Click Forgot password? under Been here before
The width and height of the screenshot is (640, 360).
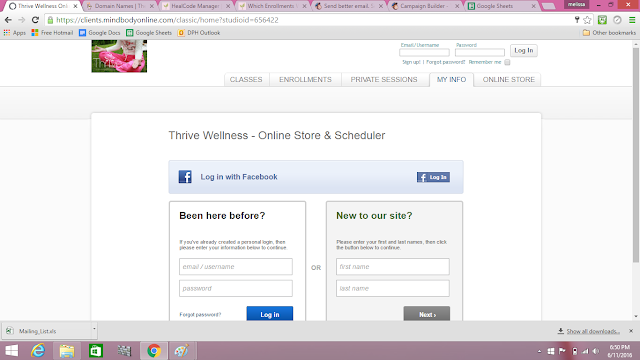(200, 315)
